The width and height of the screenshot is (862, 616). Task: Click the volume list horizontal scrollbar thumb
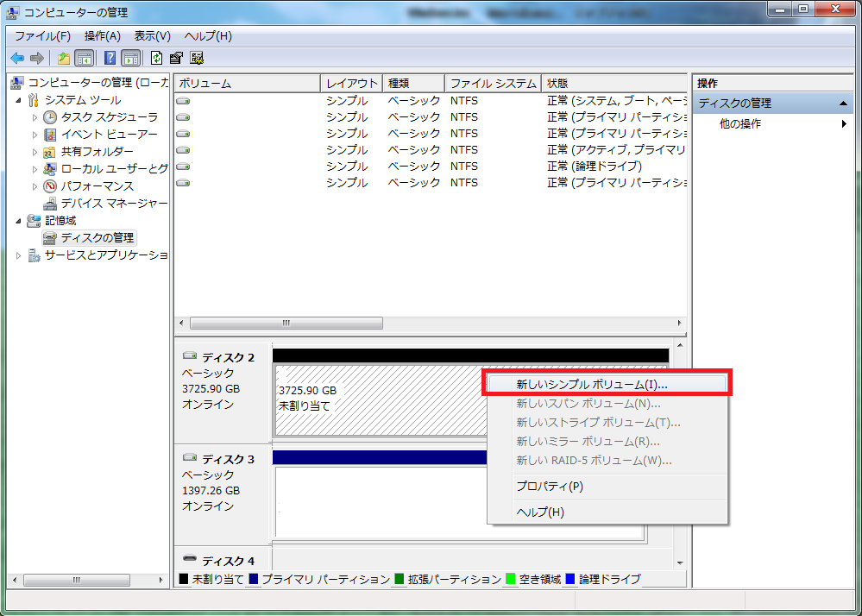286,324
